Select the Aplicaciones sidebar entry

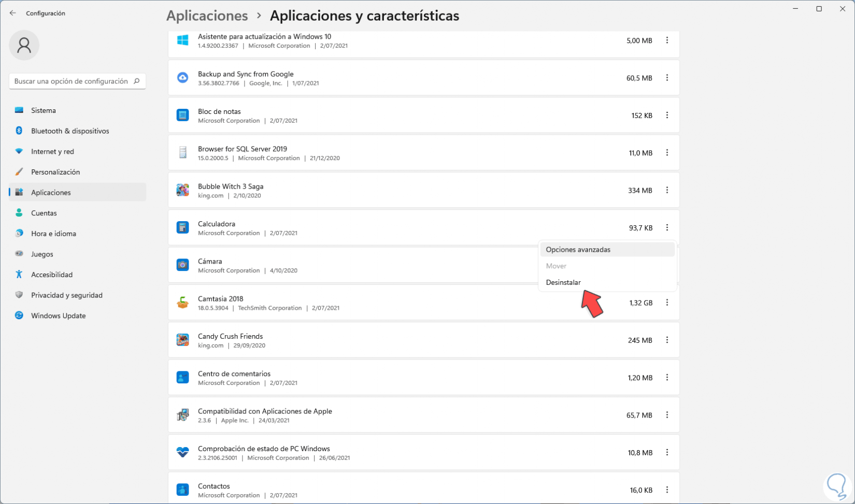coord(78,192)
